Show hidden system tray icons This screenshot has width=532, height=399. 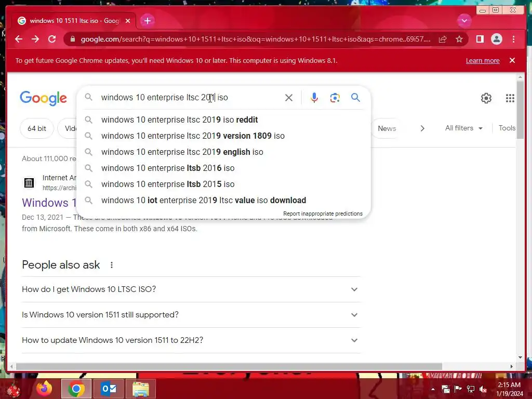tap(433, 389)
